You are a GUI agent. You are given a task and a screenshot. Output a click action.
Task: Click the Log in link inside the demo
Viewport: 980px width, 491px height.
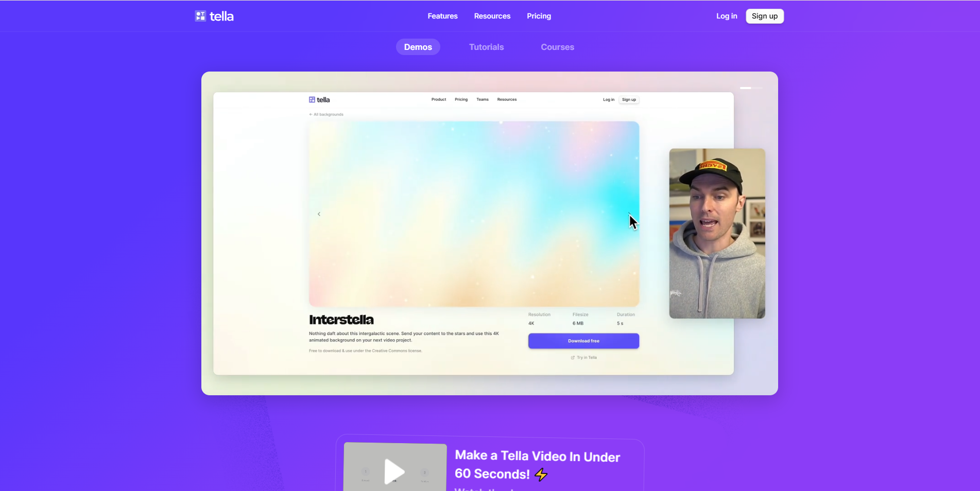(609, 99)
